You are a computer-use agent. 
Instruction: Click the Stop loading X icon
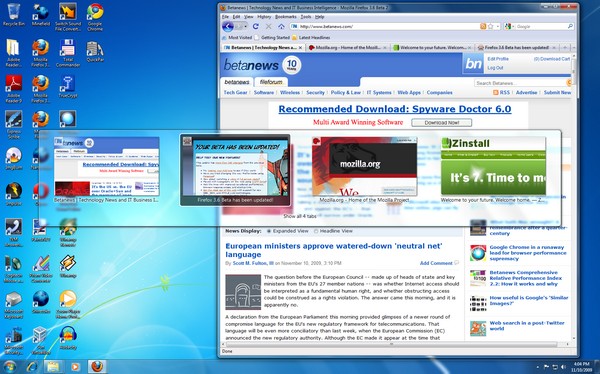coord(268,26)
